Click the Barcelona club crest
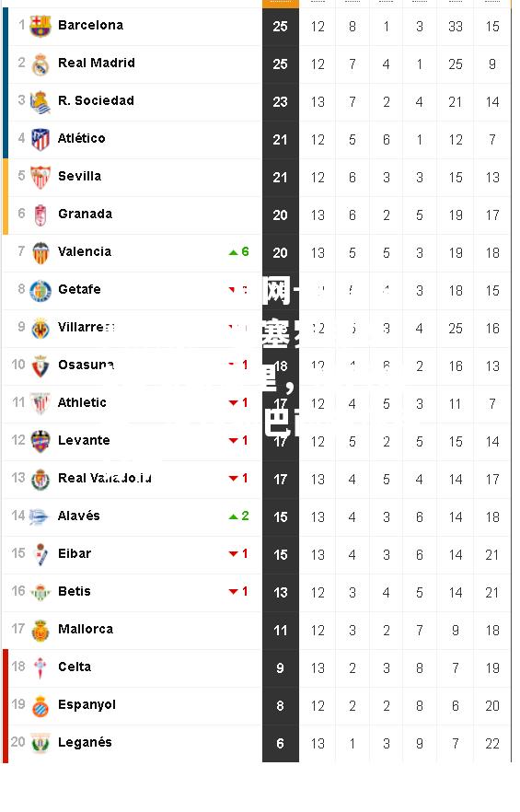Screen dimensions: 520x812 [40, 26]
